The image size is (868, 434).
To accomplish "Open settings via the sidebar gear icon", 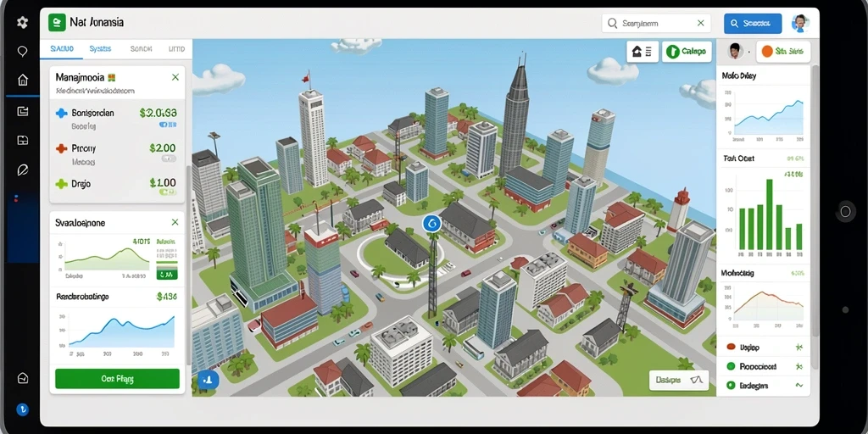I will [x=22, y=22].
